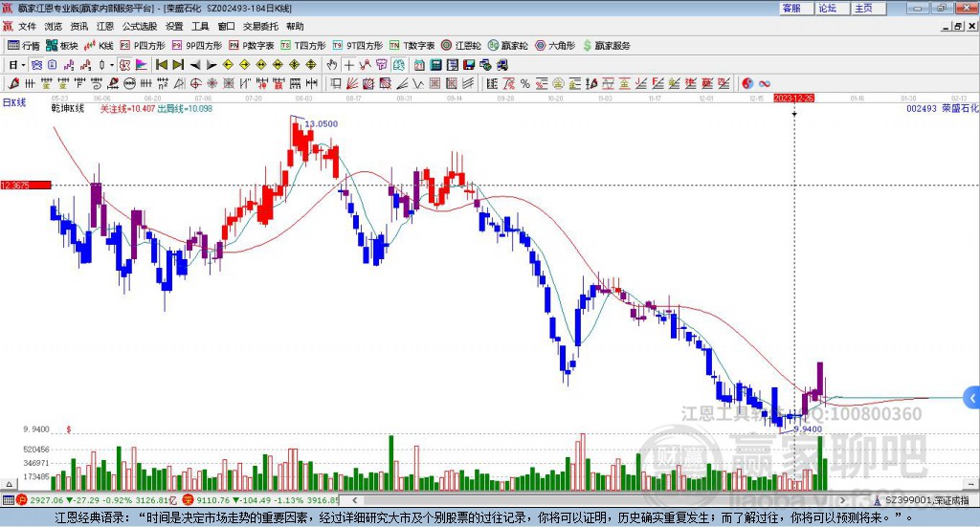This screenshot has height=527, width=980.
Task: Click the blue infinity loop icon
Action: [765, 83]
